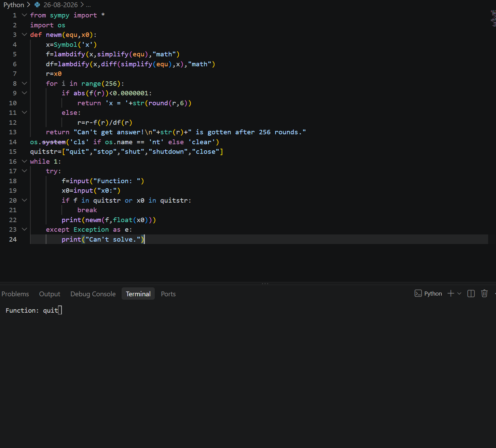Click the 'newm' function name on line 3
This screenshot has width=496, height=448.
54,35
